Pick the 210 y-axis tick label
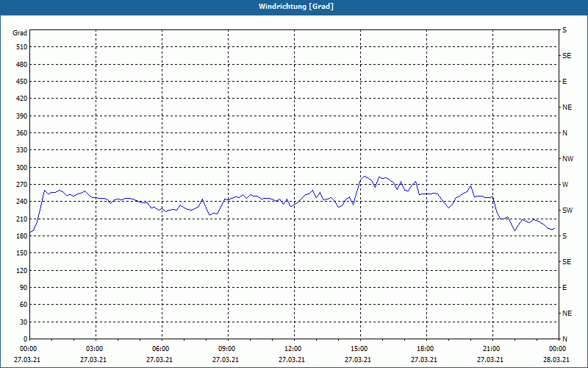This screenshot has width=588, height=368. click(22, 219)
